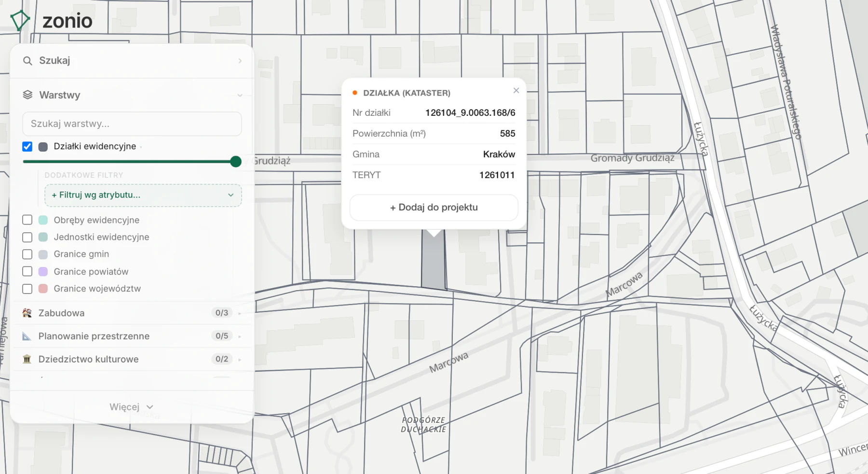Expand the Zabudowa group arrow
The width and height of the screenshot is (868, 474).
click(240, 313)
